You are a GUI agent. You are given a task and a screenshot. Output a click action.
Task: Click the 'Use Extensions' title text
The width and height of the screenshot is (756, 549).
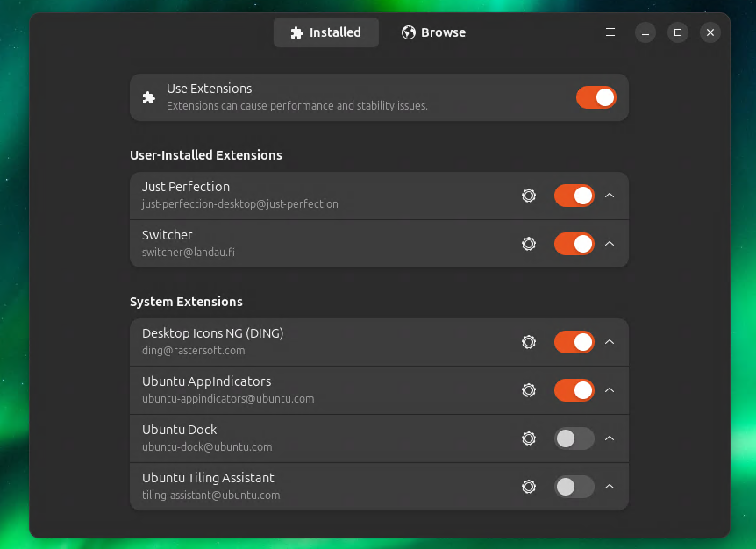(x=210, y=89)
